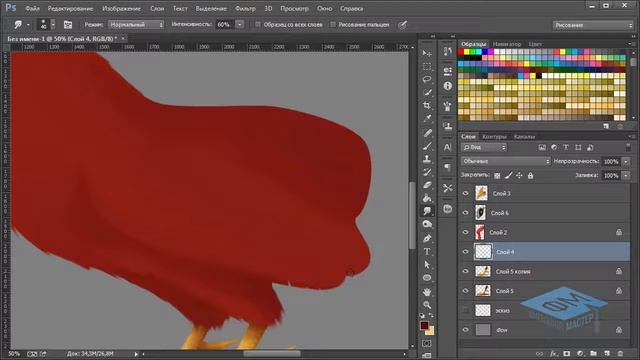Select the Hand tool
Viewport: 640px width, 360px height.
pos(427,292)
